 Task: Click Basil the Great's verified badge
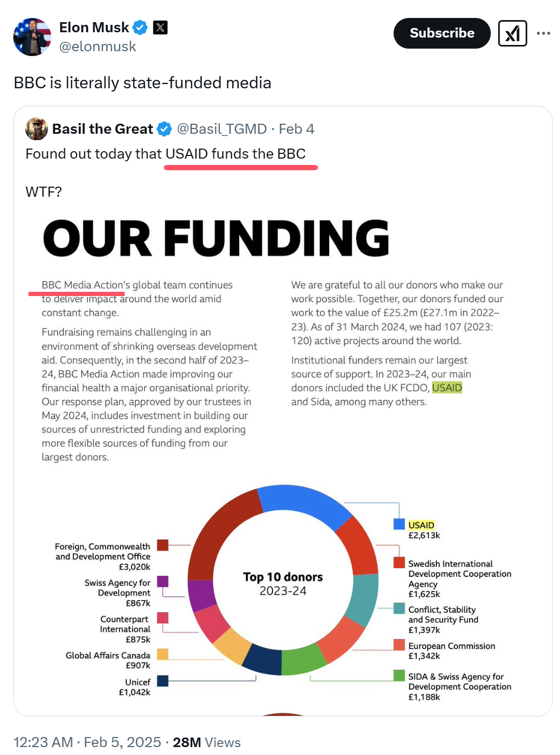point(165,129)
